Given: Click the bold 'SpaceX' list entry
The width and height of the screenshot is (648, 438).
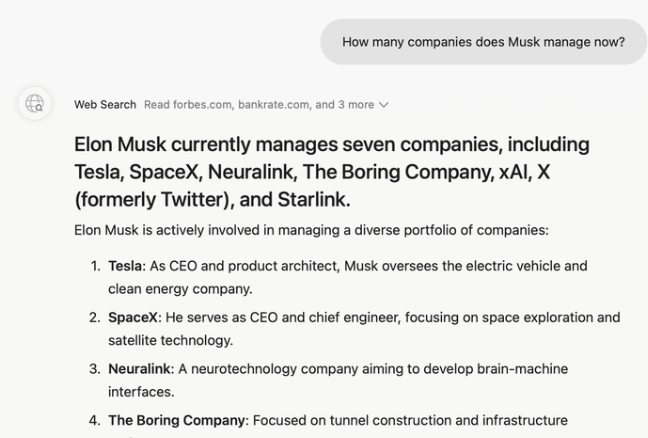Looking at the screenshot, I should pos(133,317).
